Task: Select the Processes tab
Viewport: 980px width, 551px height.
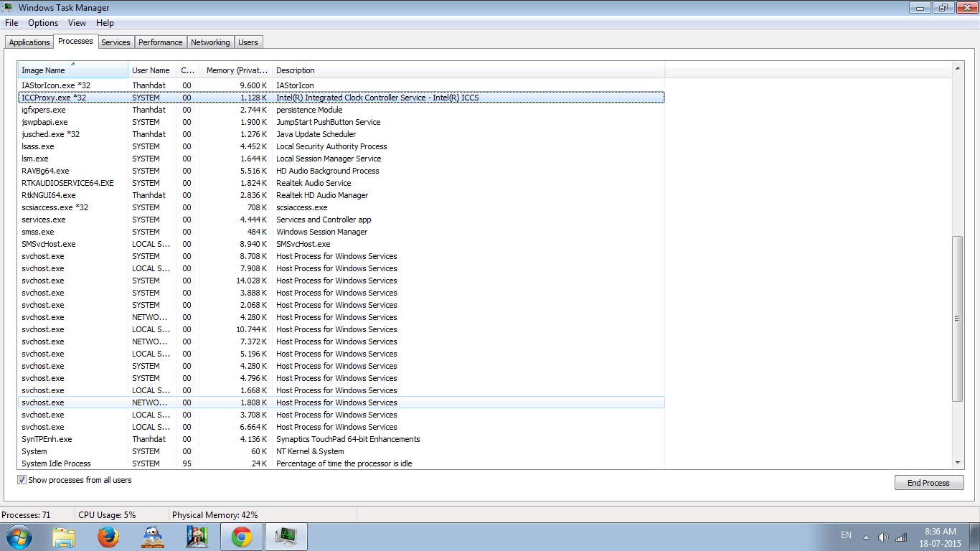Action: click(75, 41)
